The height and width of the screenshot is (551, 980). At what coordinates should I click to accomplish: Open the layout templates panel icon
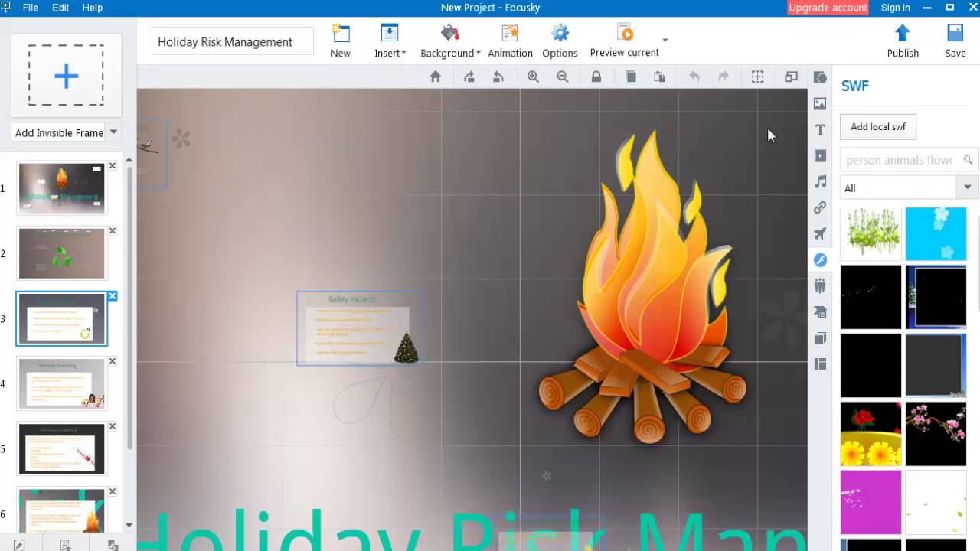(x=820, y=364)
